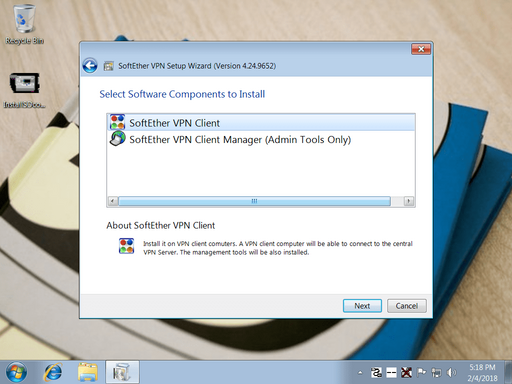Click the 'Install it on VPN client' description
Viewport: 512px width, 384px height.
click(x=278, y=248)
